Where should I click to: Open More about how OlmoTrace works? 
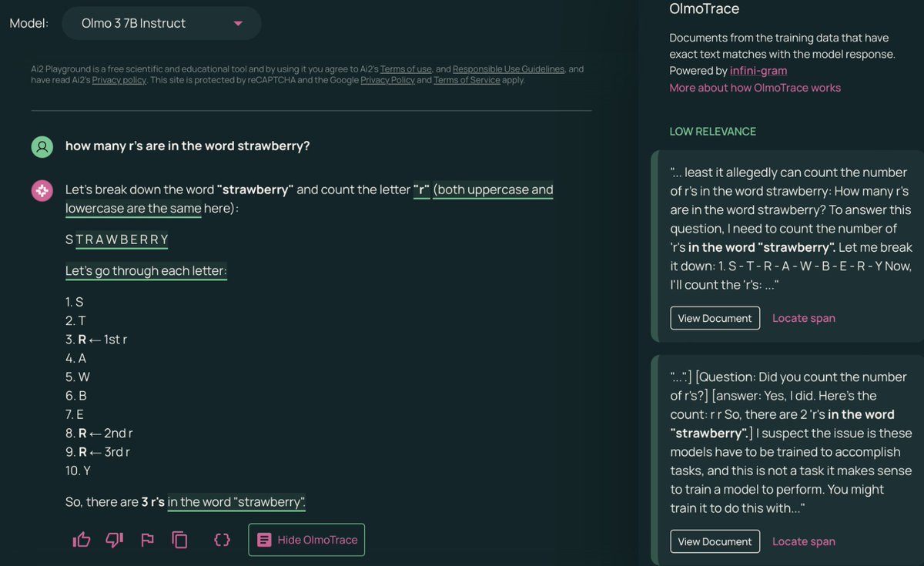click(755, 88)
